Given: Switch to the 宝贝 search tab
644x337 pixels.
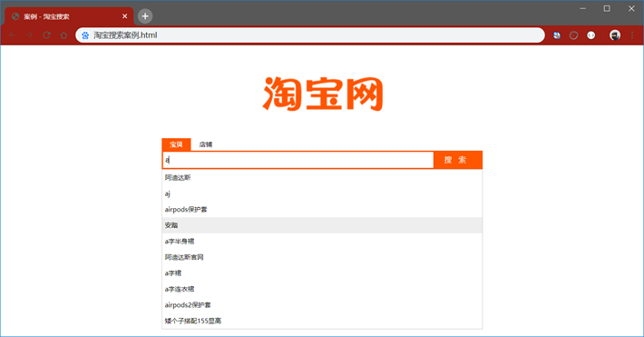Looking at the screenshot, I should click(176, 144).
